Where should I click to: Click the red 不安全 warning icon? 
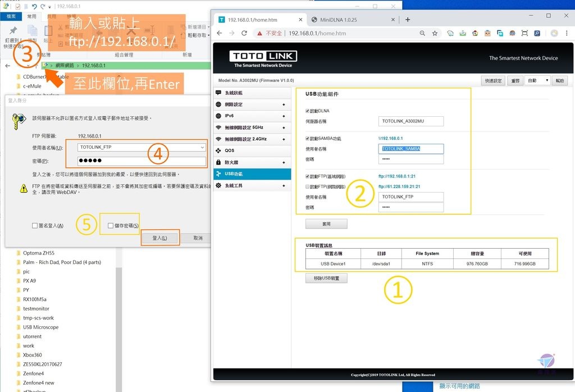click(x=259, y=33)
